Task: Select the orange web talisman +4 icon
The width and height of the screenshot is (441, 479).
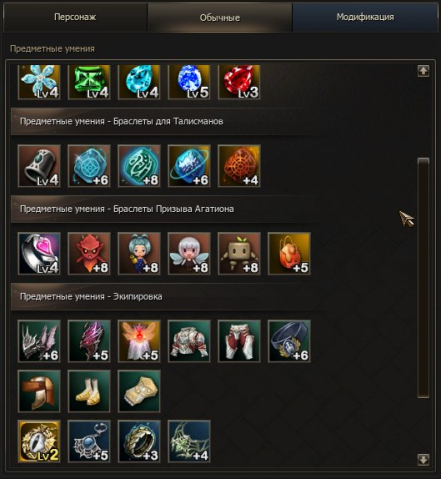Action: tap(239, 166)
